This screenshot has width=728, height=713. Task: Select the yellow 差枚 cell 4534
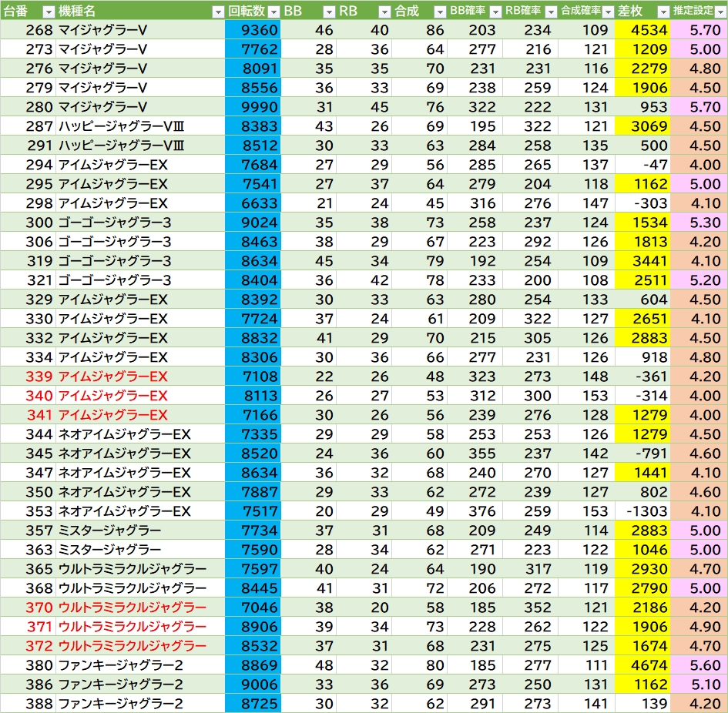pos(642,30)
